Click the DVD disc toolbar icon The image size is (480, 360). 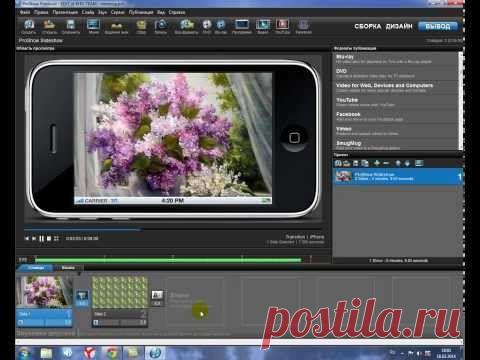pos(207,25)
